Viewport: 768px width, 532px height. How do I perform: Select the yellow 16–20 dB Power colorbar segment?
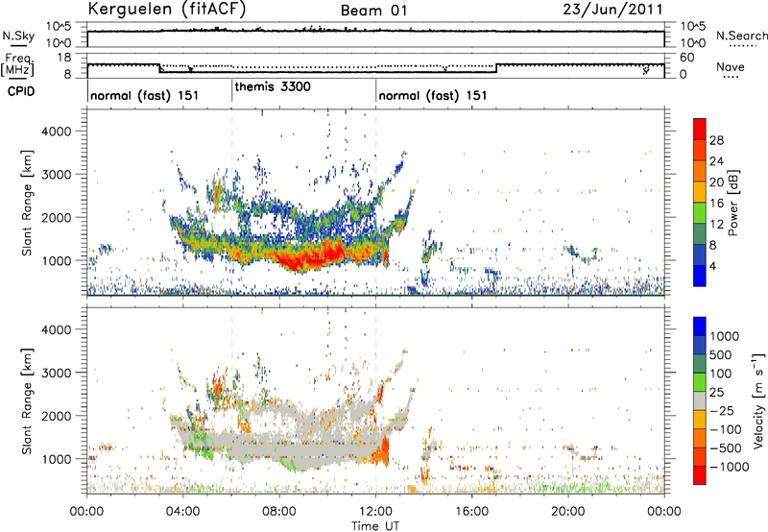(700, 192)
